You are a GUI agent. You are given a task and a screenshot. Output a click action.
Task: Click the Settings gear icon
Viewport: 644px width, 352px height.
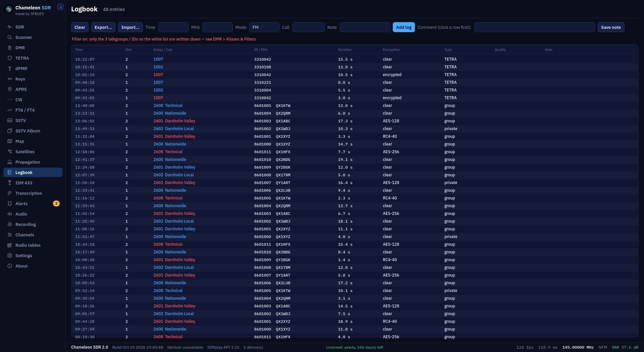(x=10, y=255)
